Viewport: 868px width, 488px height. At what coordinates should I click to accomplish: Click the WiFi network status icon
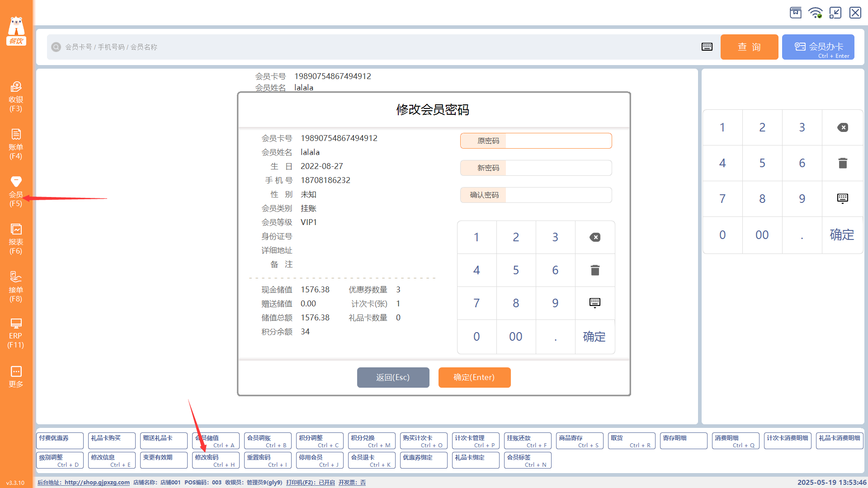coord(816,13)
